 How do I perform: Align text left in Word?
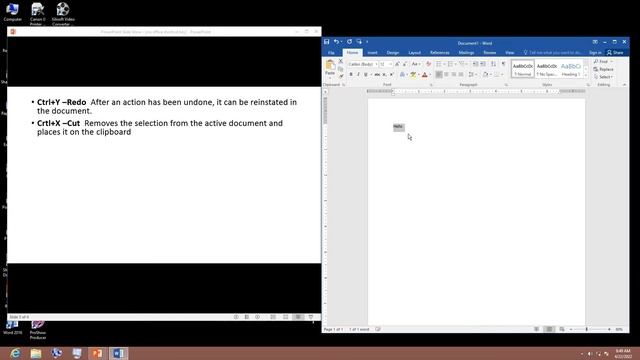(x=439, y=75)
